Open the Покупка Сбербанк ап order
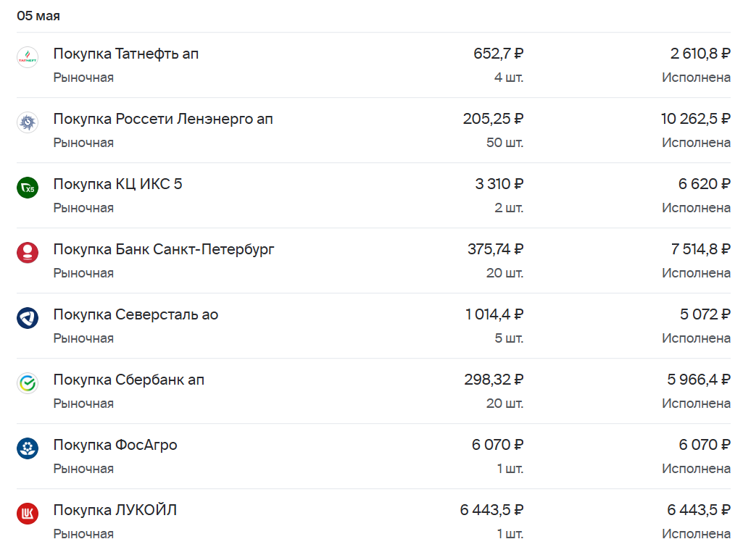Viewport: 743px width, 560px height. pyautogui.click(x=128, y=380)
